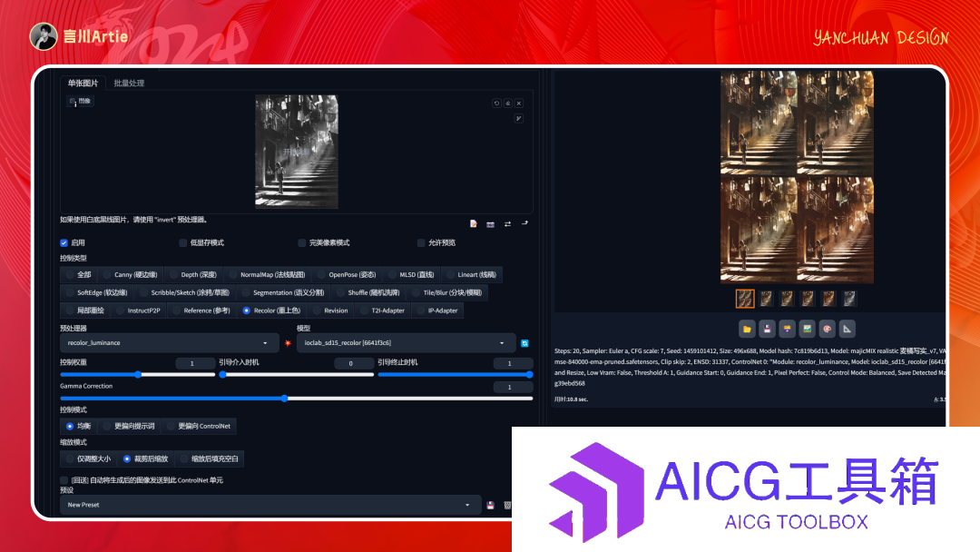The width and height of the screenshot is (980, 552).
Task: Select the Lineart (线稿) control type
Action: [471, 274]
